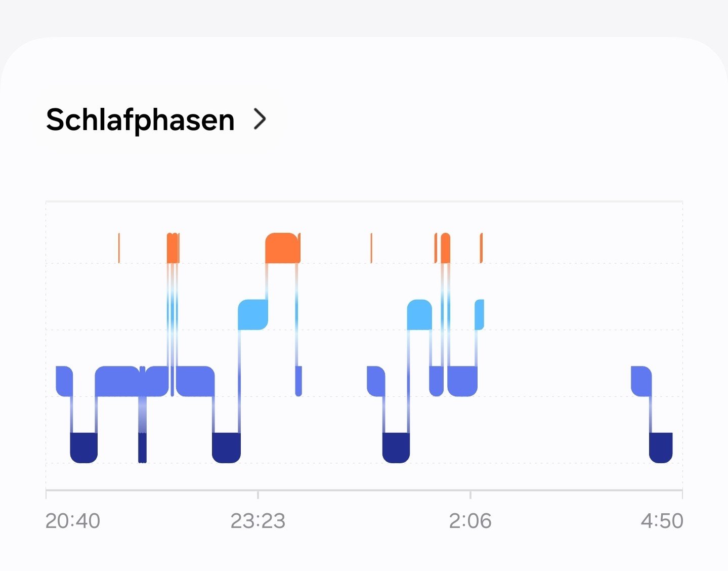Tap the rightmost medium-blue light sleep block

pyautogui.click(x=641, y=381)
